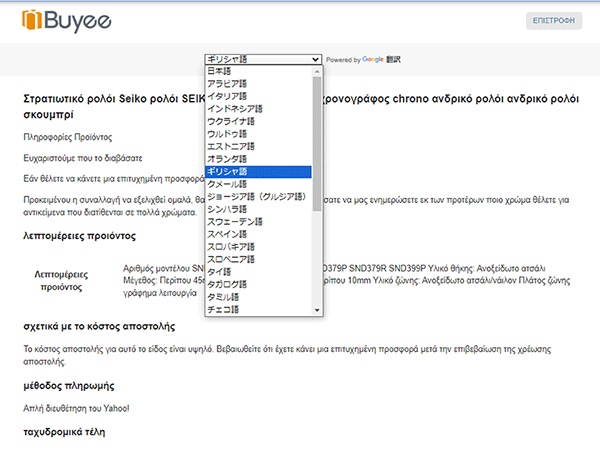Choose highlighted ギリシャ語 option
The height and width of the screenshot is (453, 600).
[258, 172]
